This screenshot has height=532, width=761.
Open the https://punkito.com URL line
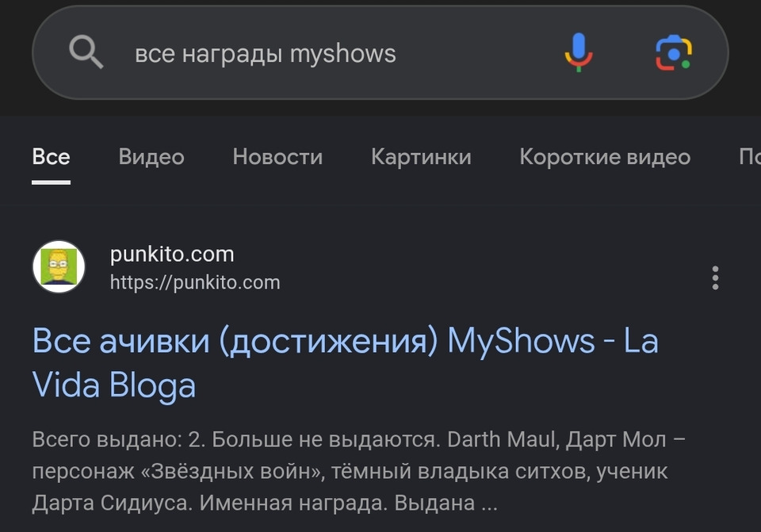[x=195, y=282]
